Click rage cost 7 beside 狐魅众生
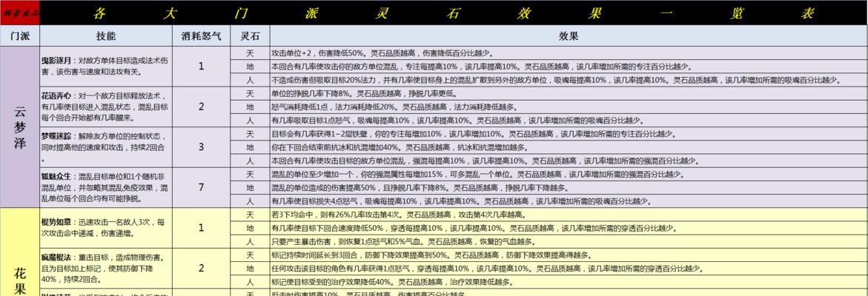The image size is (868, 296). pos(202,188)
